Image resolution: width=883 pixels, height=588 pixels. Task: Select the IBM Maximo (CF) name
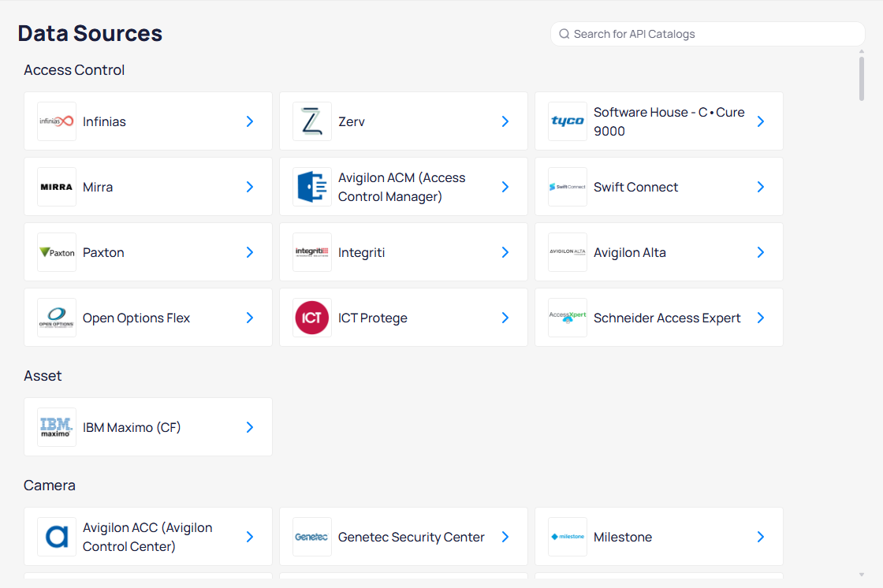point(132,427)
